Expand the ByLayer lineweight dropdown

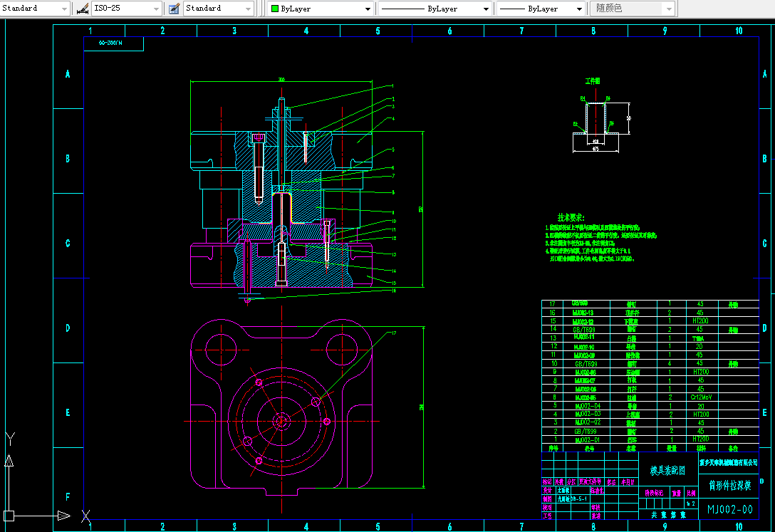[578, 9]
